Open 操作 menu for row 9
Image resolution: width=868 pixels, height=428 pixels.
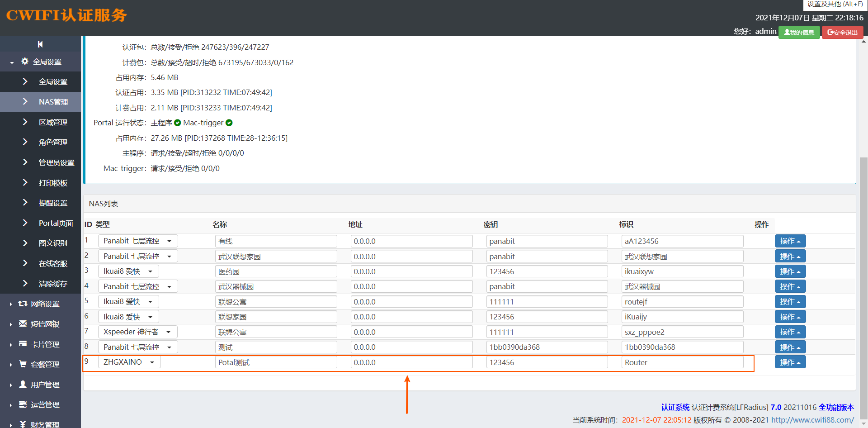[790, 362]
